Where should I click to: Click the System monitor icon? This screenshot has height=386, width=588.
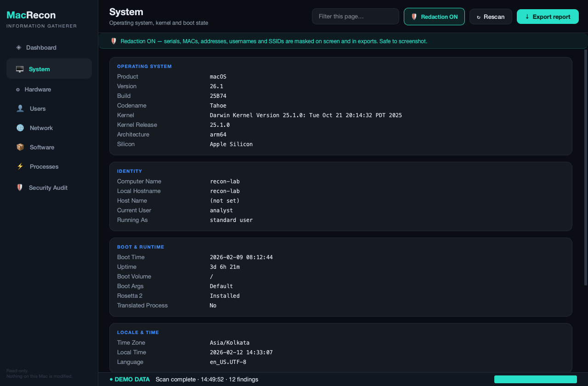click(20, 69)
